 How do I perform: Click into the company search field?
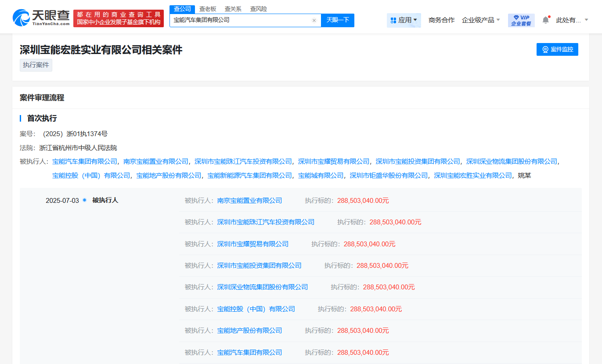pos(241,20)
